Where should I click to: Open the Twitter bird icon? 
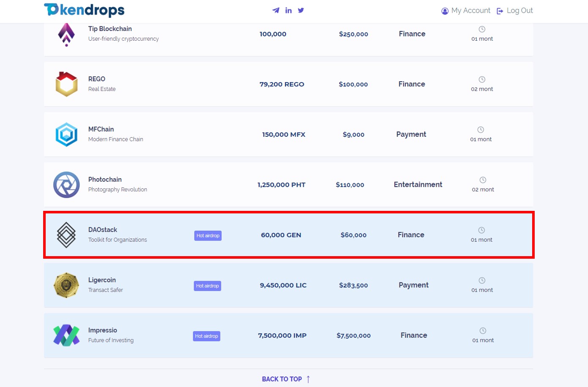click(x=301, y=10)
